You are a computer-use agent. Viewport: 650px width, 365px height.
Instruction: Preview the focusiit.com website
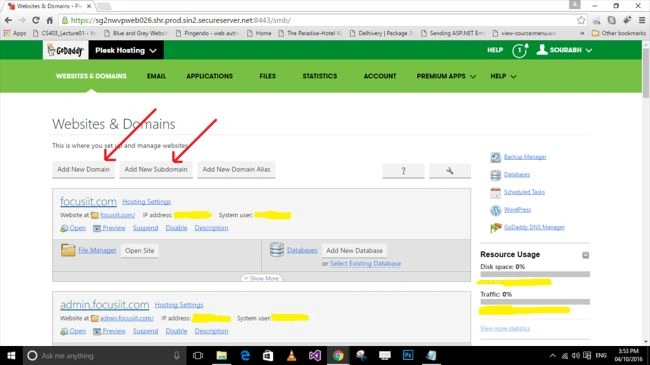109,228
